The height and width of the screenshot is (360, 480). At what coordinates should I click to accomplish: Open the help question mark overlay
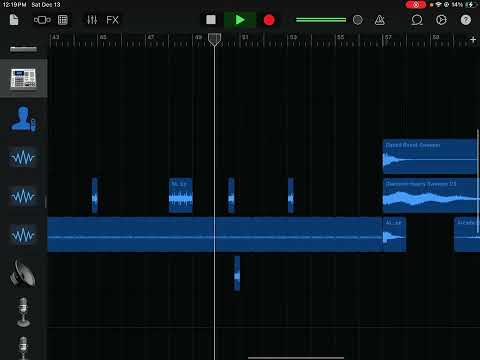click(466, 20)
